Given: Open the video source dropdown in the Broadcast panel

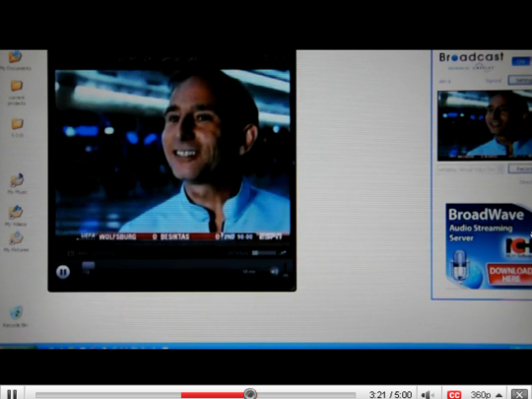Looking at the screenshot, I should tap(471, 168).
